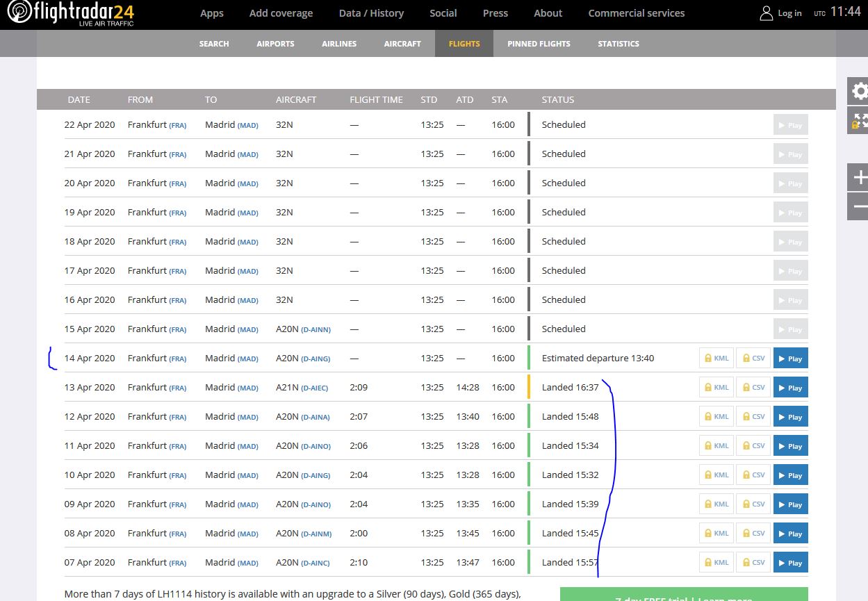Open the Commercial services menu
Screen dimensions: 868x601
[637, 13]
